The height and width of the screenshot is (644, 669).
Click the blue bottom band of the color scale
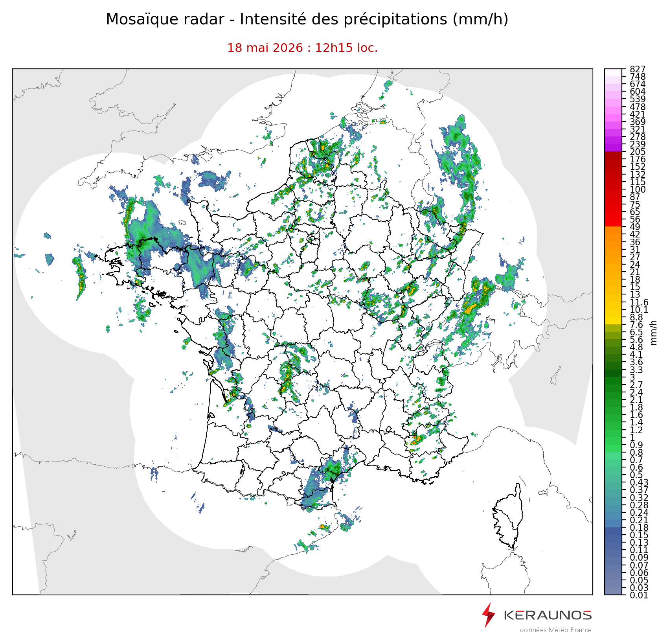[x=613, y=560]
